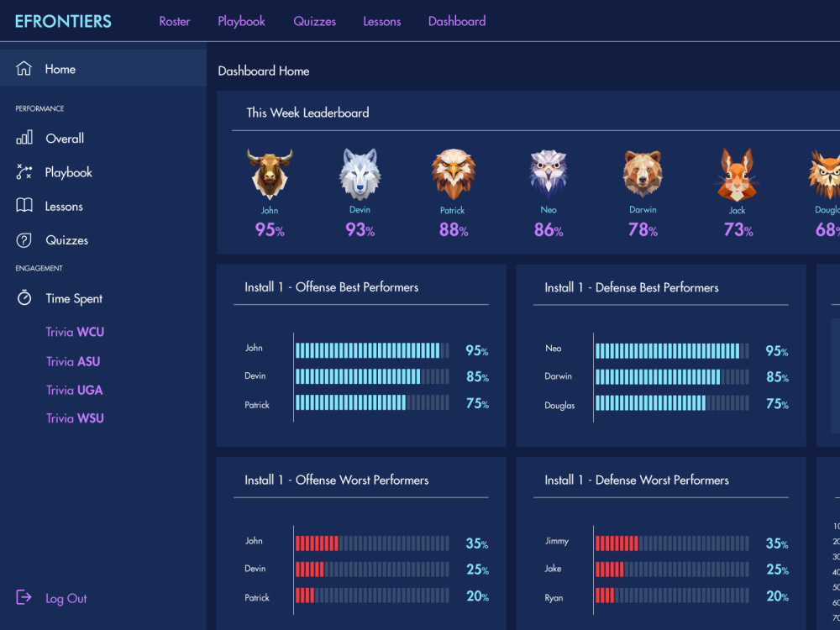Open the Trivia WCU link
This screenshot has width=840, height=630.
tap(75, 332)
